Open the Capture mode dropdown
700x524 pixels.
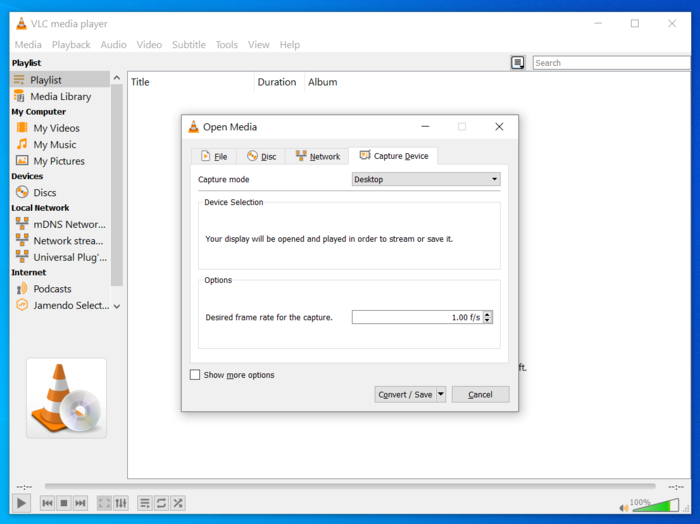426,180
